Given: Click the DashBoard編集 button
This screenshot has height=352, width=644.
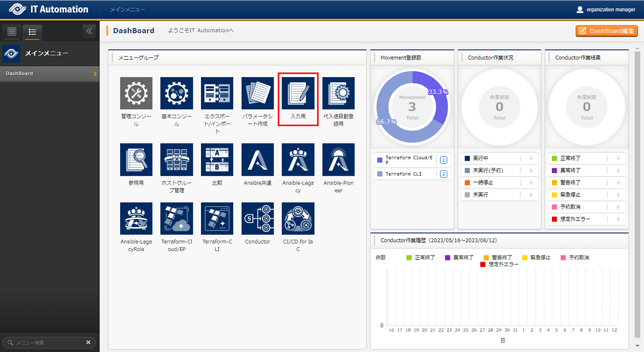Looking at the screenshot, I should click(x=606, y=31).
